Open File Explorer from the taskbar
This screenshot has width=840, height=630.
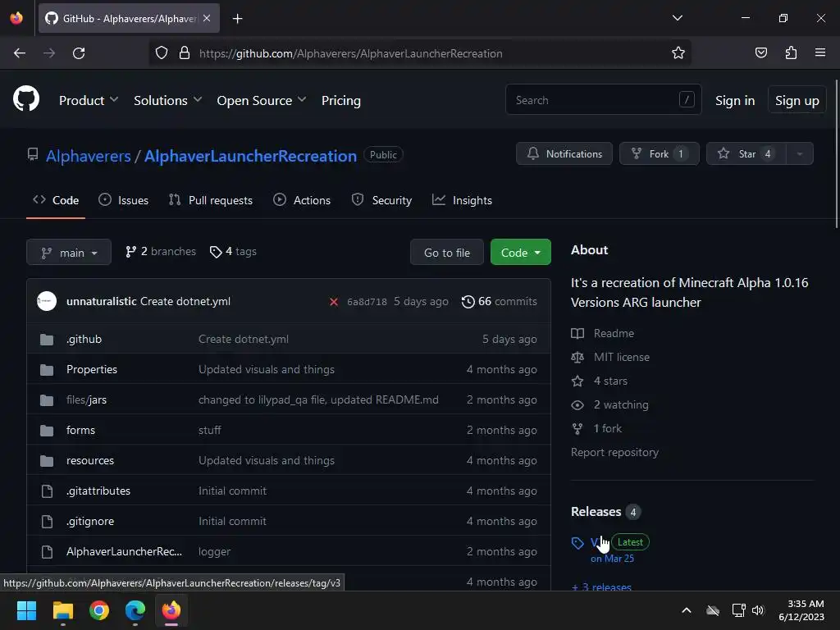pyautogui.click(x=62, y=610)
